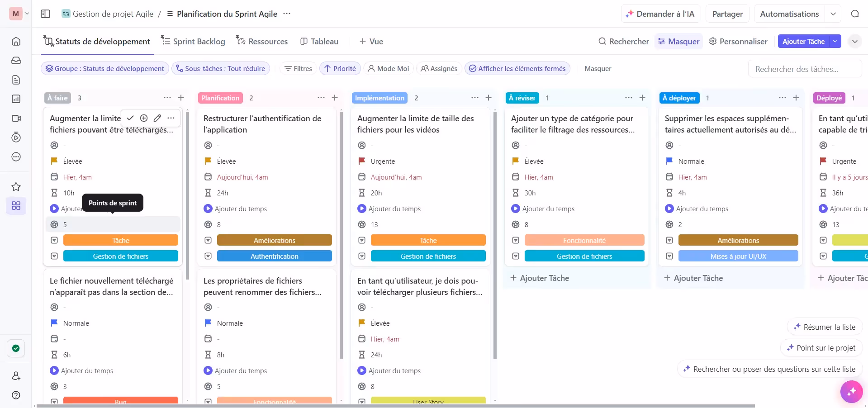This screenshot has width=868, height=408.
Task: Open Dashboards chart icon in sidebar
Action: 16,99
